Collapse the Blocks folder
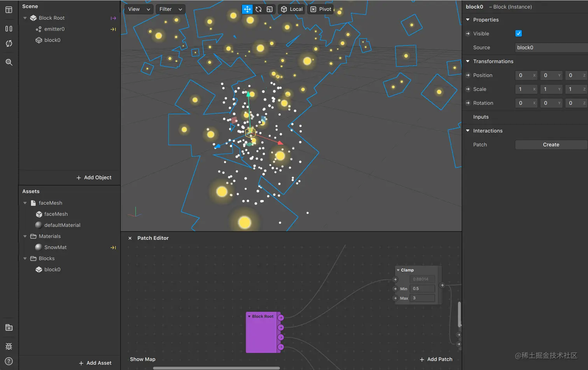Screen dimensions: 588x370 pos(25,258)
